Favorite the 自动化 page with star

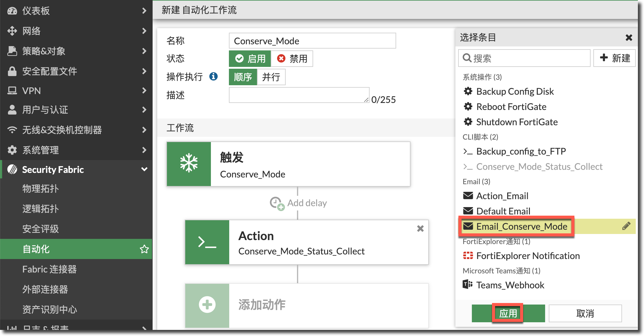(144, 249)
